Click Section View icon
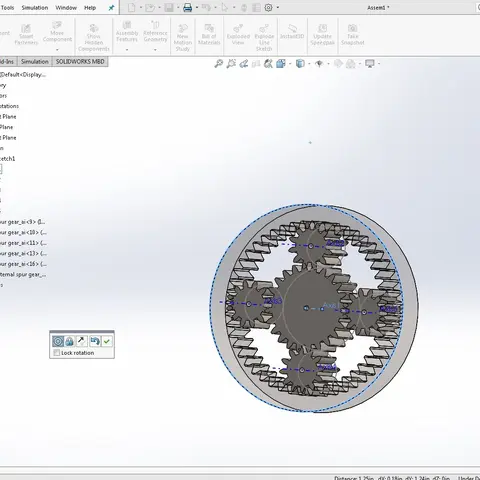The width and height of the screenshot is (480, 480). point(256,63)
